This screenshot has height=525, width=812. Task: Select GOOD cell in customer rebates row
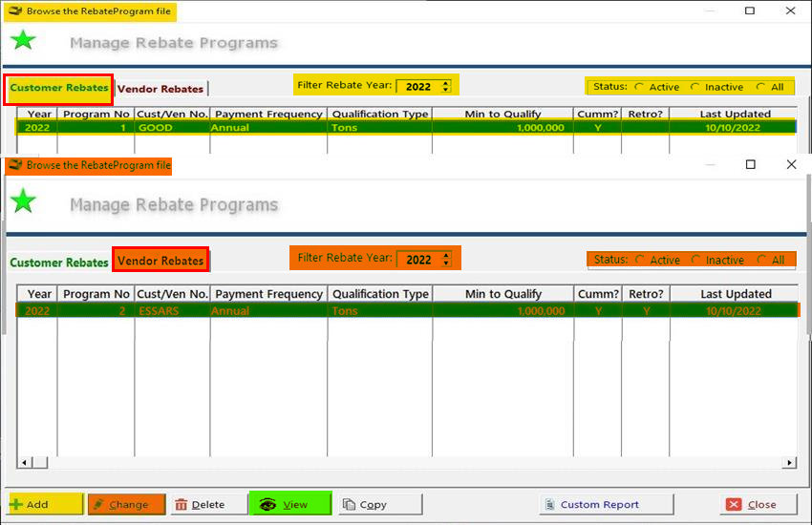(156, 127)
